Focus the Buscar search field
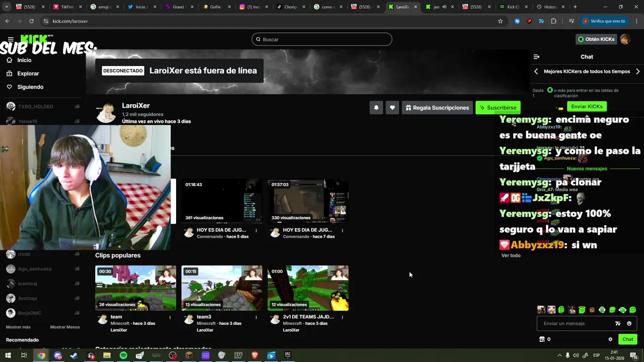 (x=322, y=39)
